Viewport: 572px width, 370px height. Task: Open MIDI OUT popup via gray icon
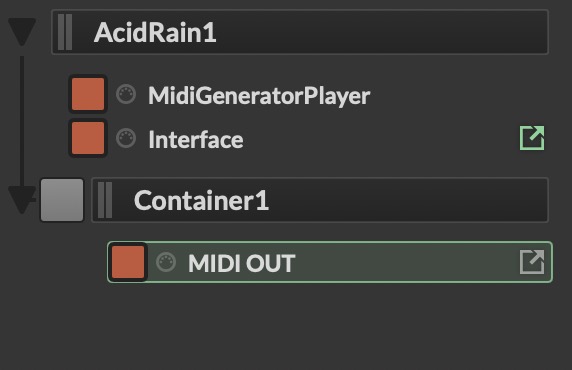(x=532, y=262)
